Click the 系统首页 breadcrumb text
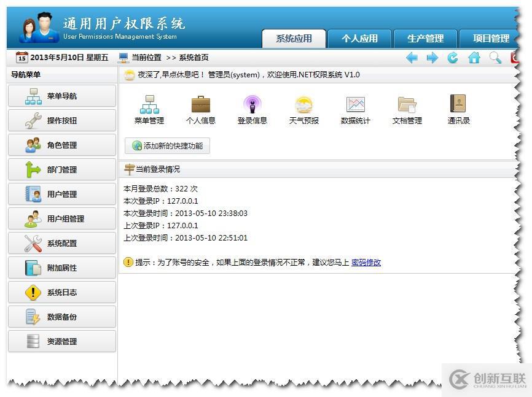This screenshot has width=532, height=397. tap(194, 58)
